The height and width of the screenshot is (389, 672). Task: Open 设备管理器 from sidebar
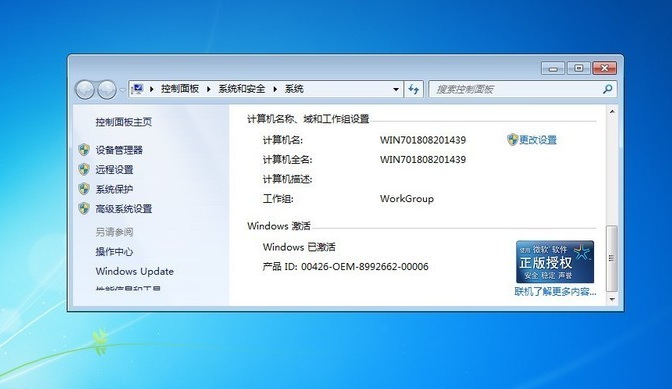(119, 150)
